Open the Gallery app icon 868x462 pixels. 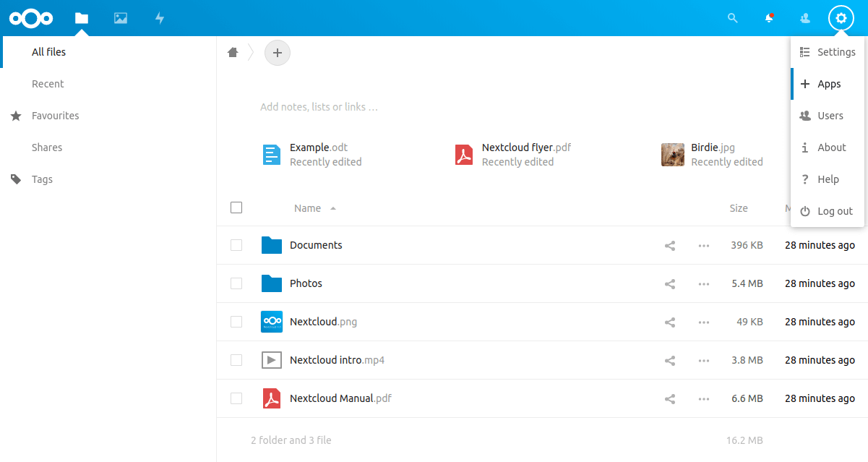pos(120,18)
